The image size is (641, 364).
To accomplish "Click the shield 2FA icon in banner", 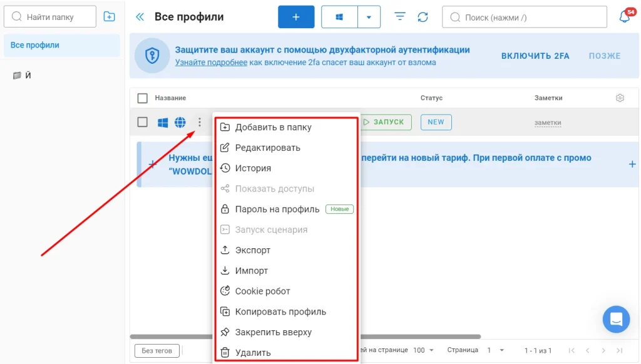I will coord(152,56).
